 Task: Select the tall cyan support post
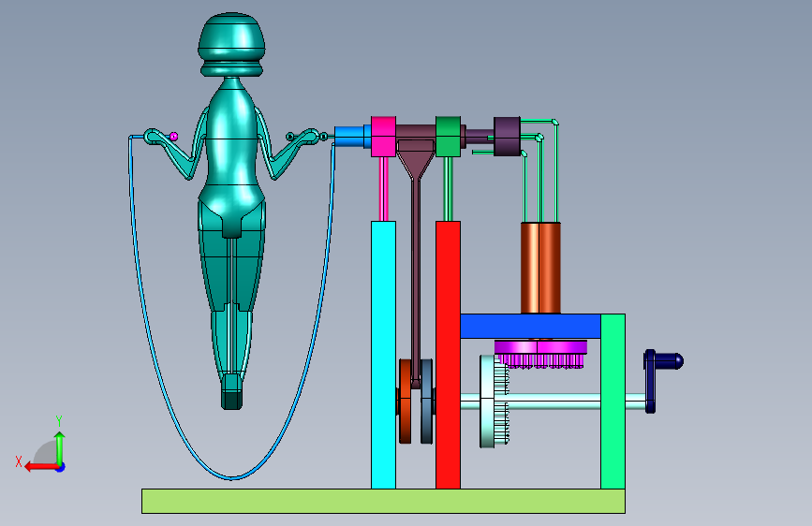coord(383,355)
